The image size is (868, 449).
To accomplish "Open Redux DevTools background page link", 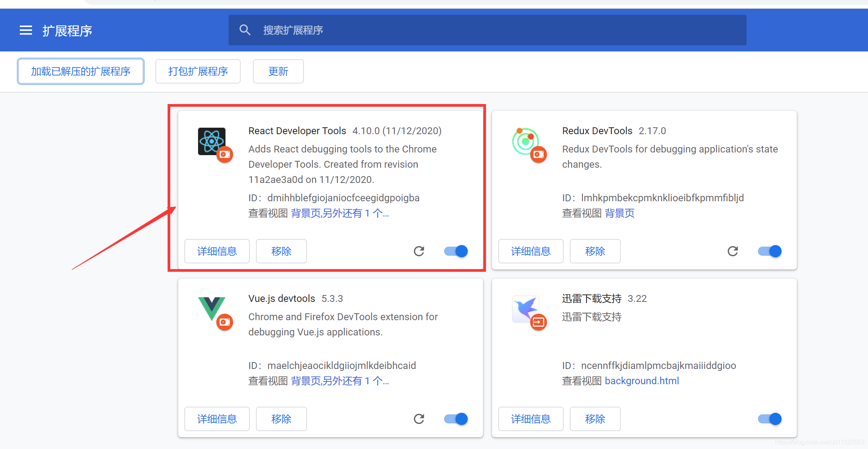I will [620, 213].
